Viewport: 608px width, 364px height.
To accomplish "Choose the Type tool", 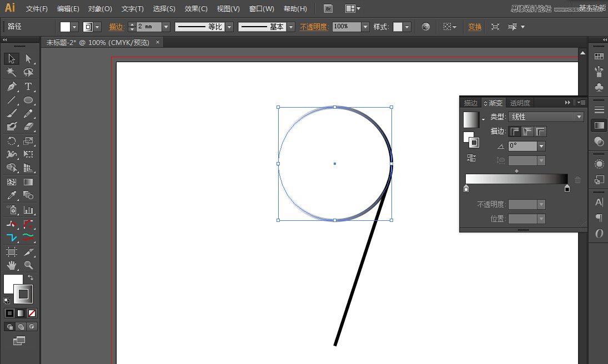I will point(28,87).
